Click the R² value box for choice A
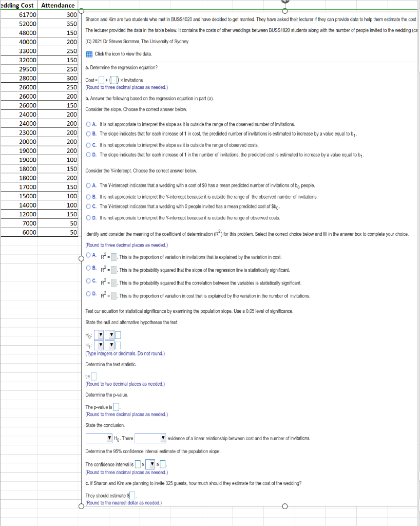 click(x=112, y=257)
